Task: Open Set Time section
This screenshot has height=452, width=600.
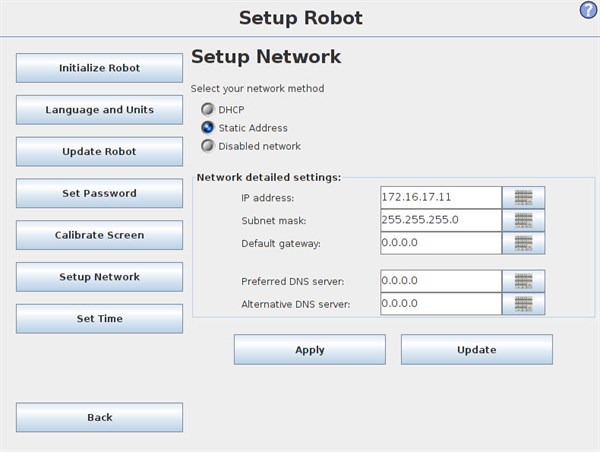Action: tap(99, 318)
